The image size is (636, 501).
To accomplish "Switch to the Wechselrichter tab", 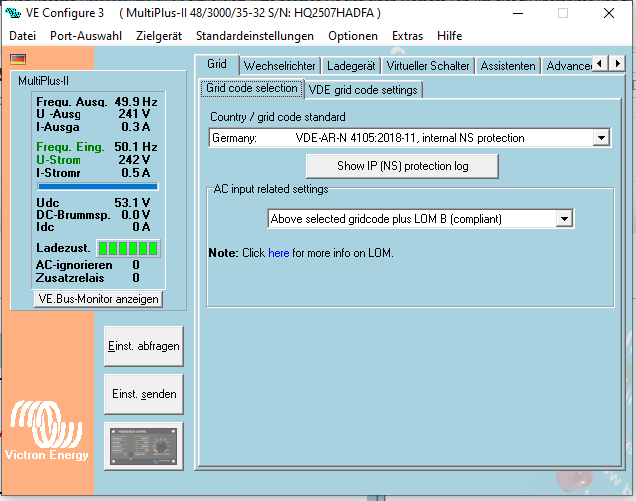I will coord(279,66).
